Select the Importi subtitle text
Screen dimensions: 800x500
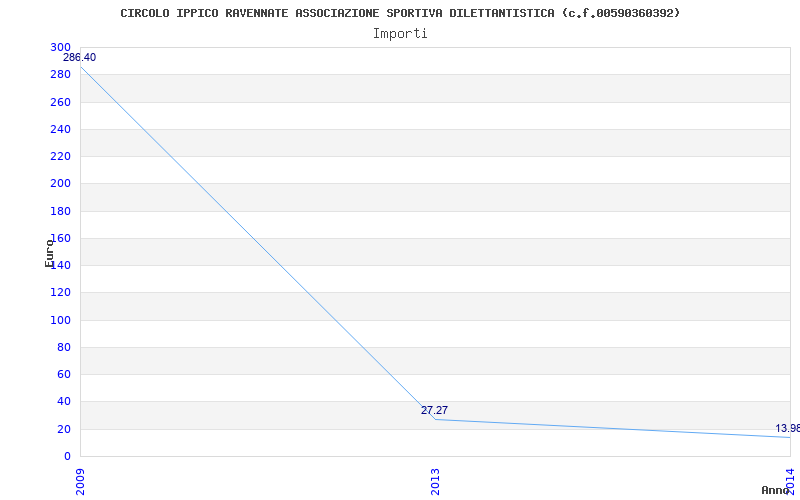coord(400,34)
